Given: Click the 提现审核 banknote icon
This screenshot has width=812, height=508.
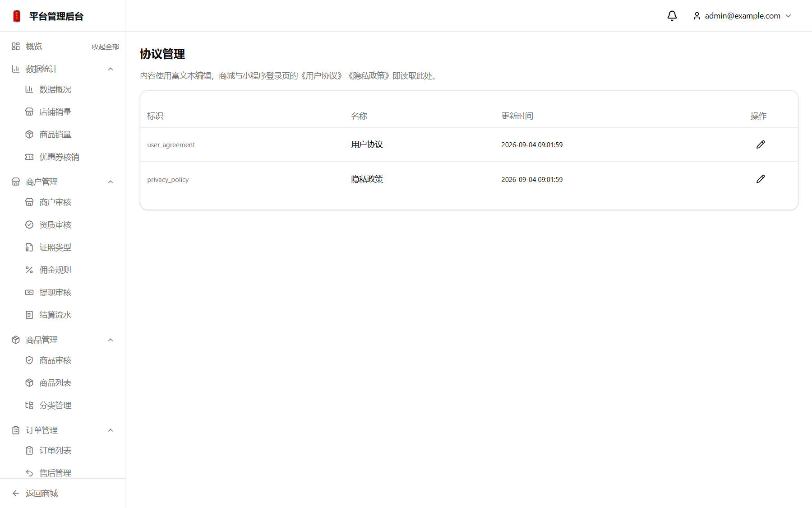Looking at the screenshot, I should coord(29,292).
